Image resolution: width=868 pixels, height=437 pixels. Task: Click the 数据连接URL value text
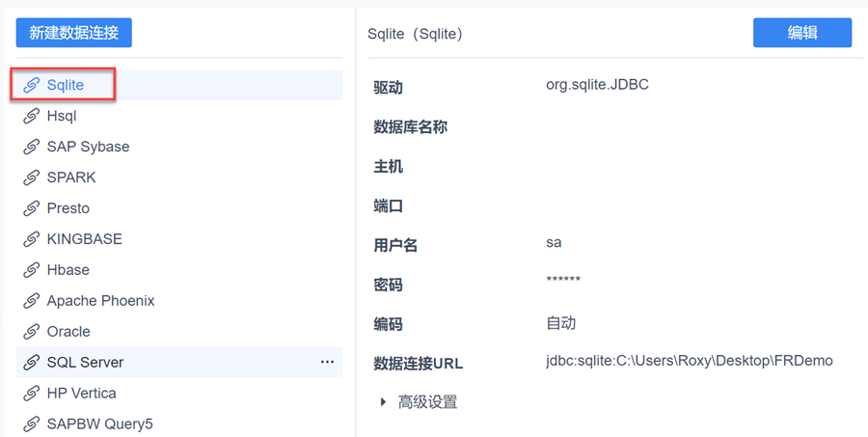coord(689,361)
